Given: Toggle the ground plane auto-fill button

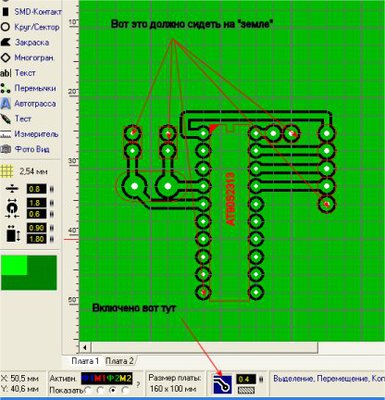Looking at the screenshot, I should coord(222,384).
